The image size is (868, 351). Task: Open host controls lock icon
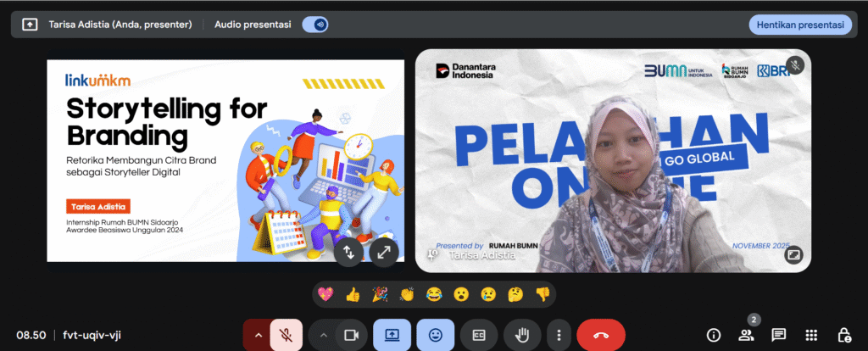[x=843, y=335]
